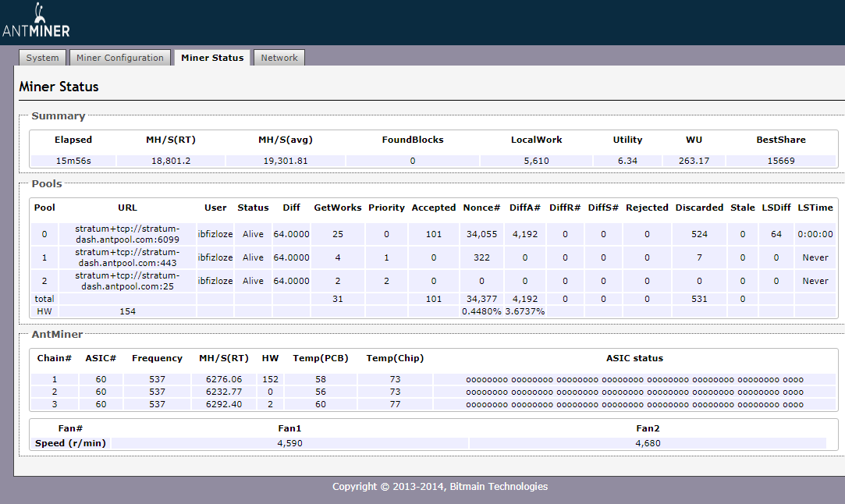Click chain 1 ASIC status row
The width and height of the screenshot is (845, 504).
pos(634,379)
